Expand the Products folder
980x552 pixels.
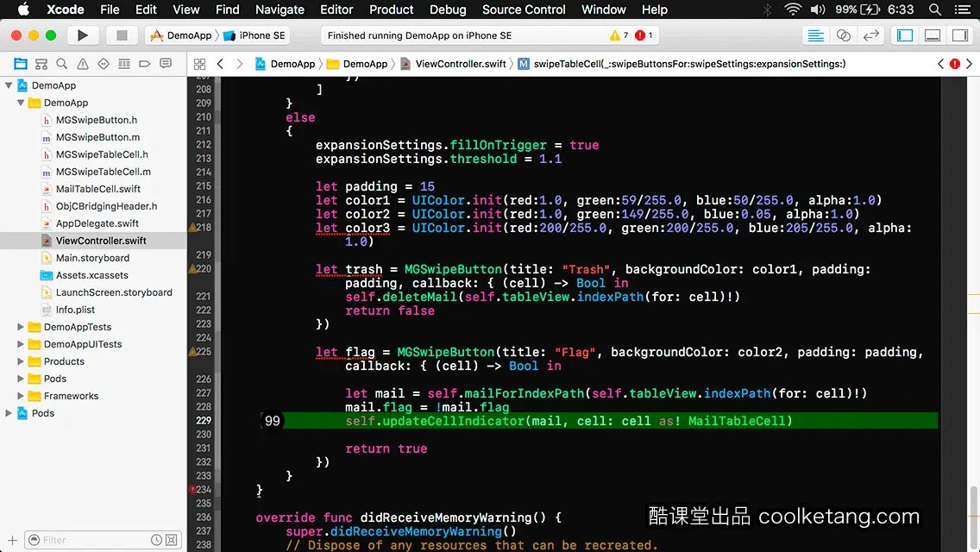21,361
